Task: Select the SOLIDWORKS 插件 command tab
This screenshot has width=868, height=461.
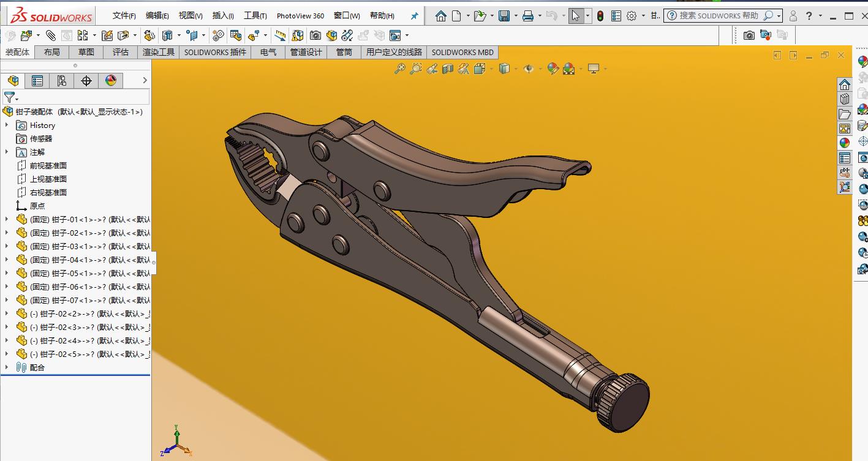Action: pos(215,53)
